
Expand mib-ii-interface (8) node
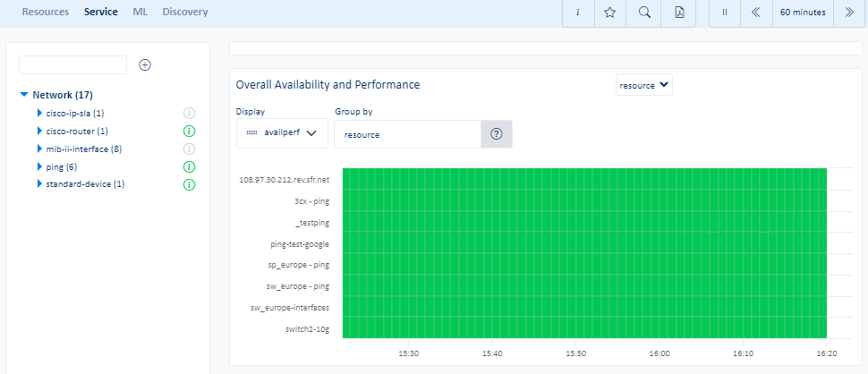point(39,149)
